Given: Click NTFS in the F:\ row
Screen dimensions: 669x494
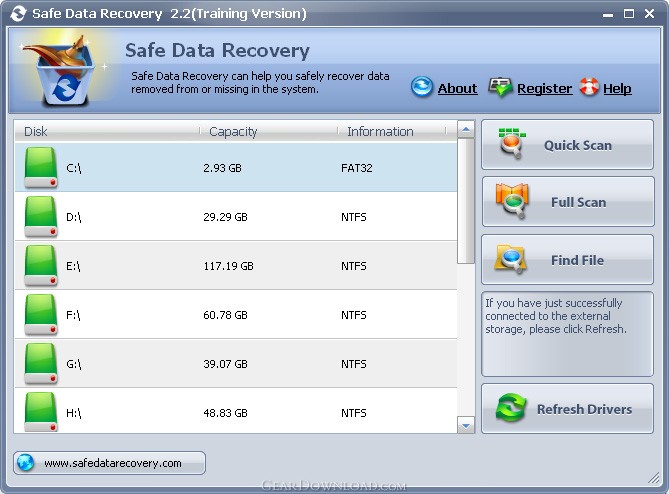Looking at the screenshot, I should pos(354,315).
